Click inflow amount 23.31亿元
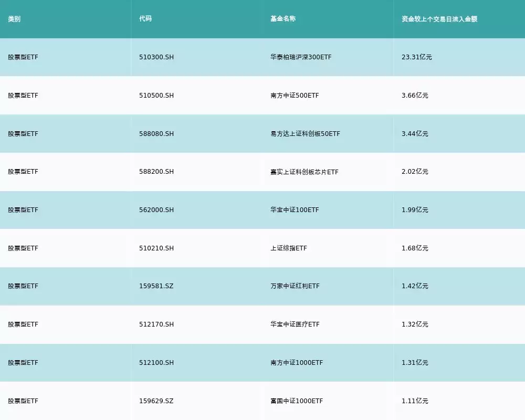525x420 pixels. click(417, 57)
